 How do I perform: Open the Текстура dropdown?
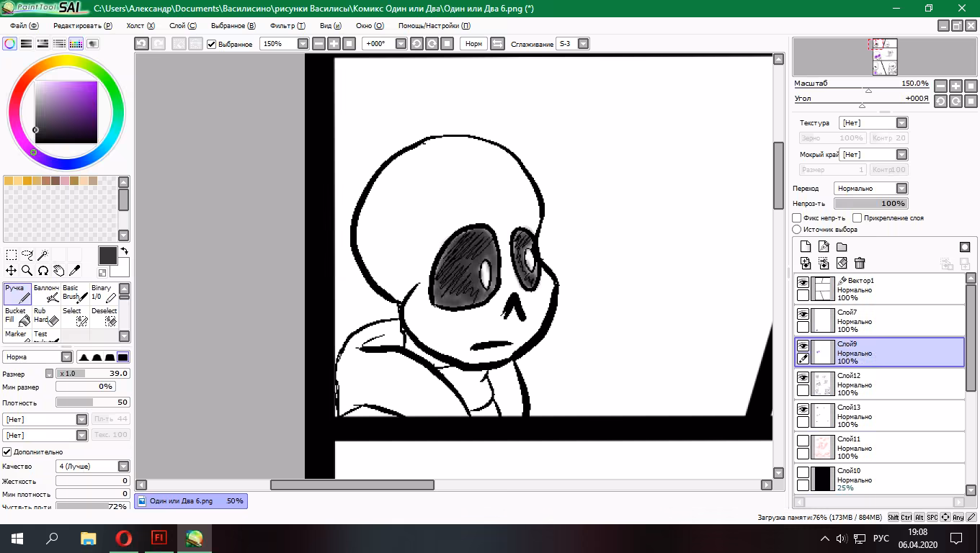pos(901,123)
